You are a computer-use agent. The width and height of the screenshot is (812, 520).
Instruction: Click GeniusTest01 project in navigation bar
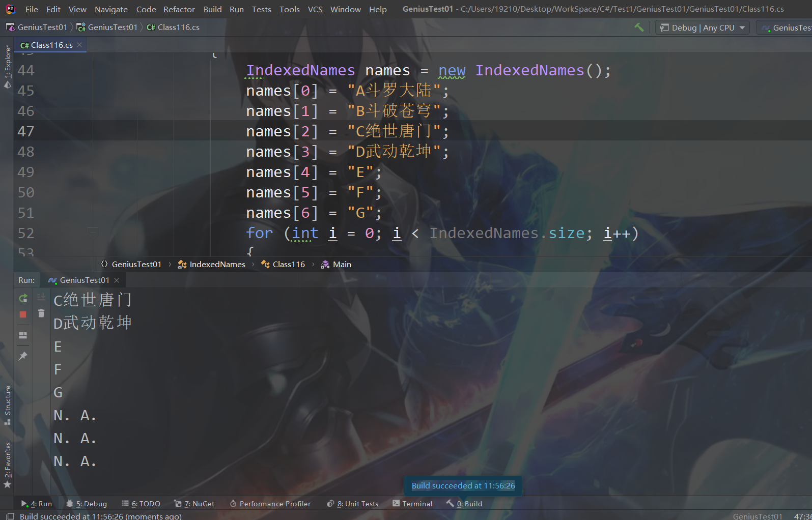click(x=107, y=27)
